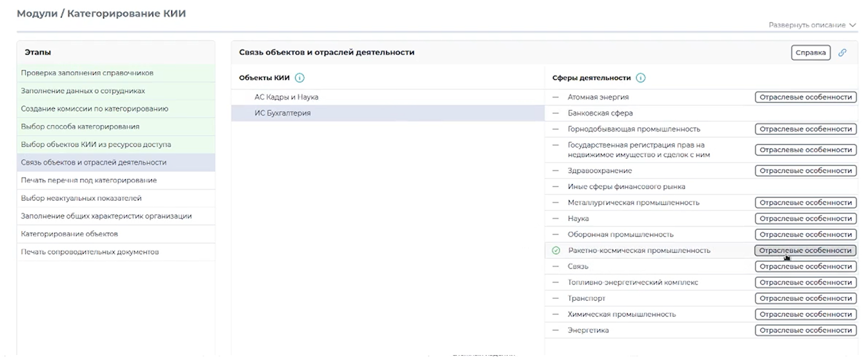Viewport: 868px width, 357px height.
Task: Open Отраслевые особенности for Энергетика
Action: coord(805,331)
